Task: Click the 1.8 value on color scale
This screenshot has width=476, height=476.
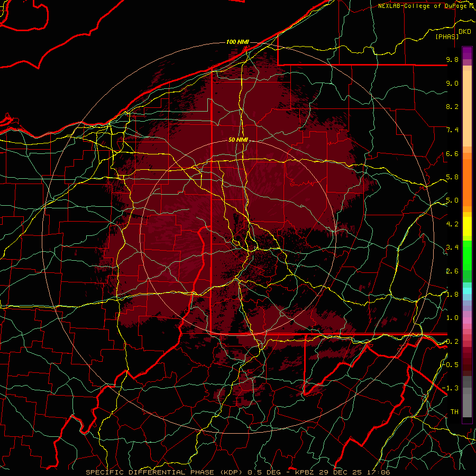Action: 452,295
